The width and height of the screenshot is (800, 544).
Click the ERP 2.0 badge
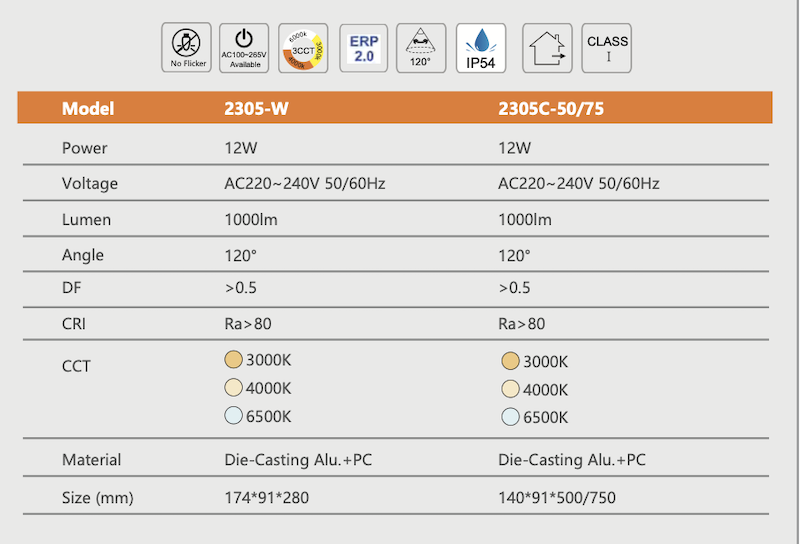coord(363,48)
